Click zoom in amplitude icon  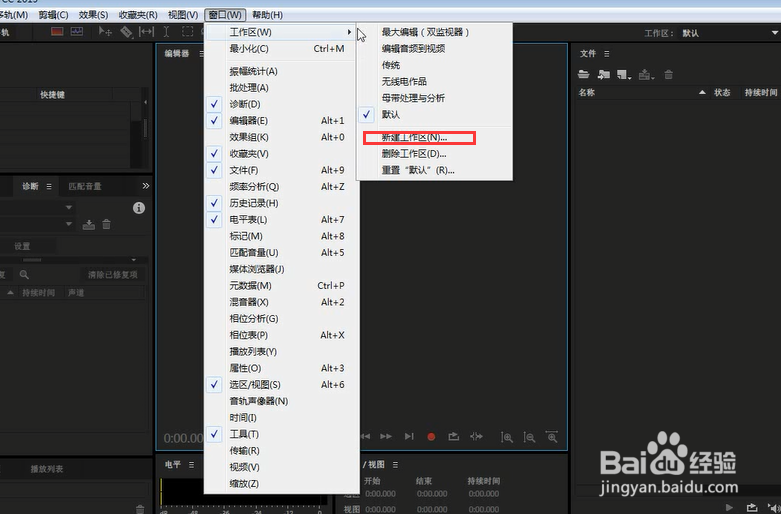click(507, 437)
